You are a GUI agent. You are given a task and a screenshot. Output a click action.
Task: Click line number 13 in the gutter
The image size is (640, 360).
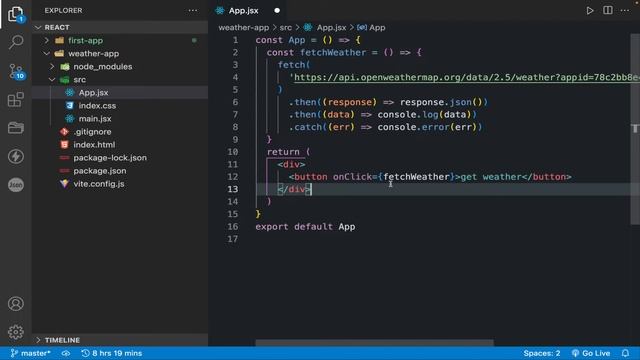click(x=233, y=189)
